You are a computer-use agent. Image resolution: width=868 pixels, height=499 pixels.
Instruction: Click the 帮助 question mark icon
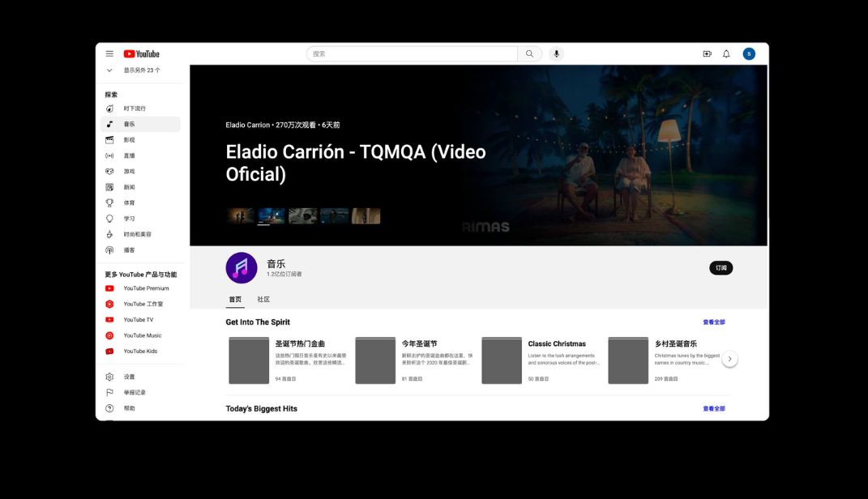tap(109, 408)
